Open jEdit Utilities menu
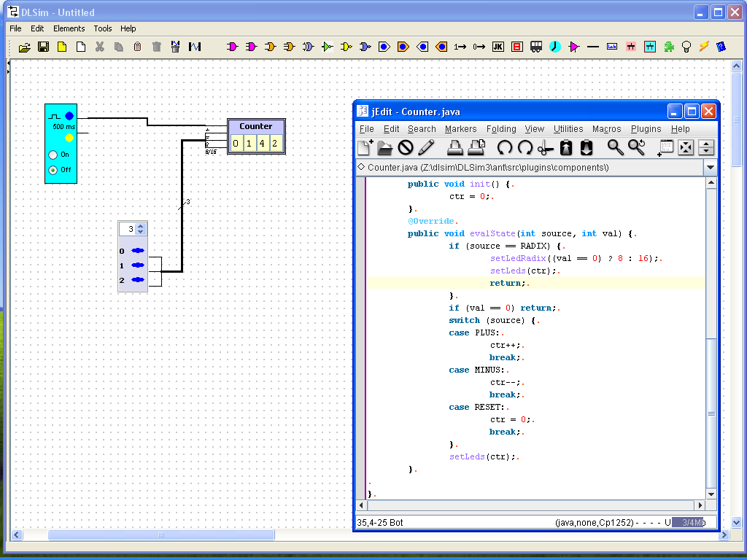Screen dimensions: 747x560 coord(568,128)
